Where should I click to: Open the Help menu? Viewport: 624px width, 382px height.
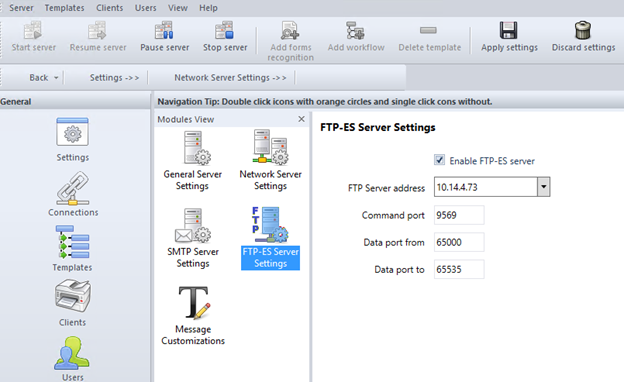point(209,8)
